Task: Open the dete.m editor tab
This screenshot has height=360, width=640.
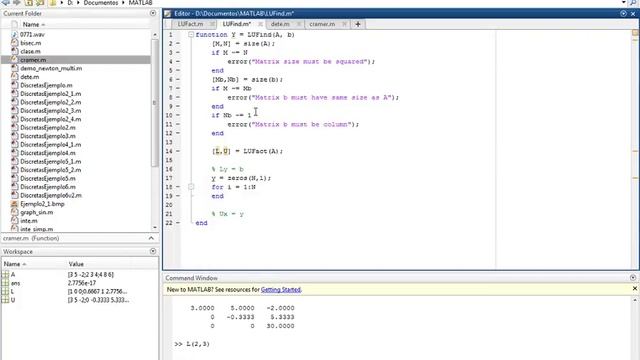Action: coord(280,24)
